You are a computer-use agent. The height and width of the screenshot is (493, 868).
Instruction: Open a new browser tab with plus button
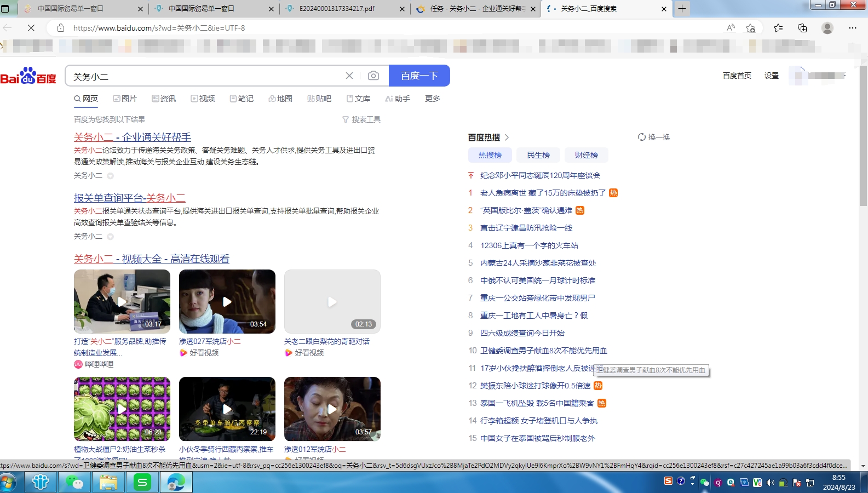click(682, 8)
